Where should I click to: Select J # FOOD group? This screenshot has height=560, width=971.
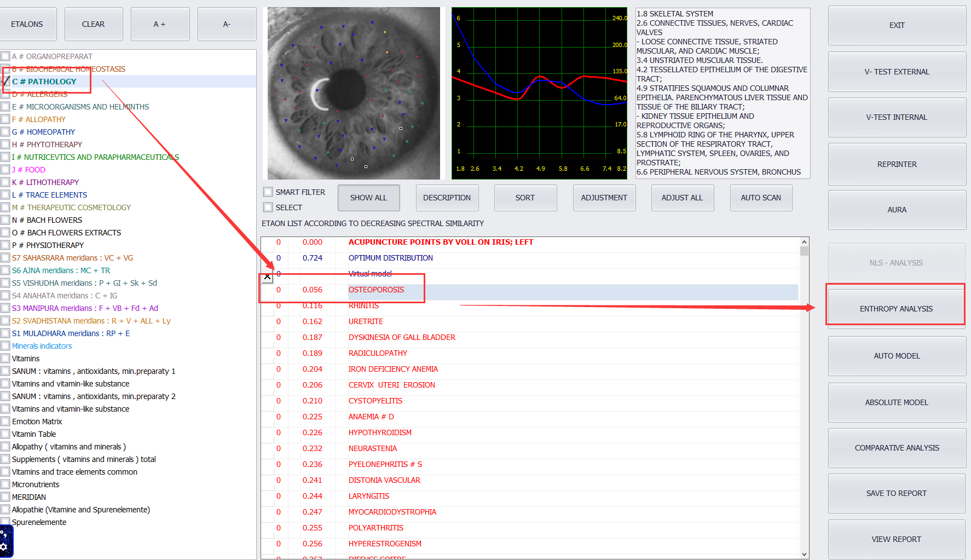(28, 170)
